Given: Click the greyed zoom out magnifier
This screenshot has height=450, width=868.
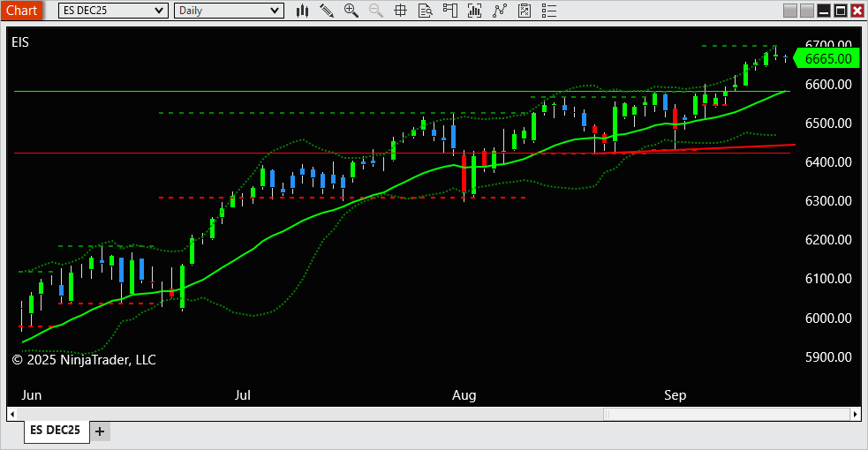Looking at the screenshot, I should pos(376,11).
